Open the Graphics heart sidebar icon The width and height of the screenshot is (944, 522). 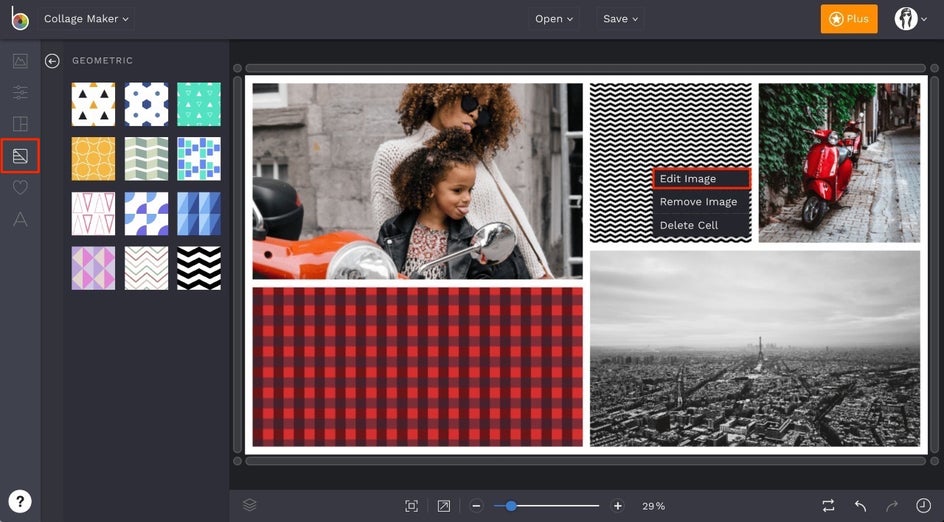pos(20,187)
